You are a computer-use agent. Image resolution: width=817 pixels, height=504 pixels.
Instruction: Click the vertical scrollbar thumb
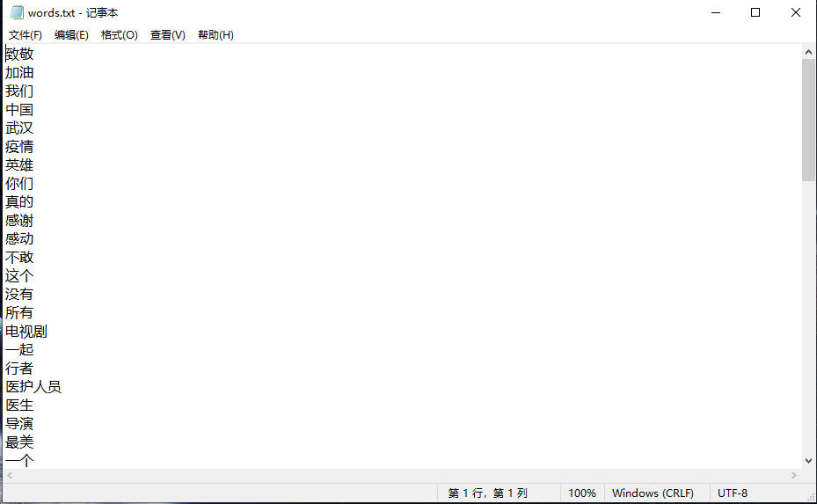[x=809, y=120]
